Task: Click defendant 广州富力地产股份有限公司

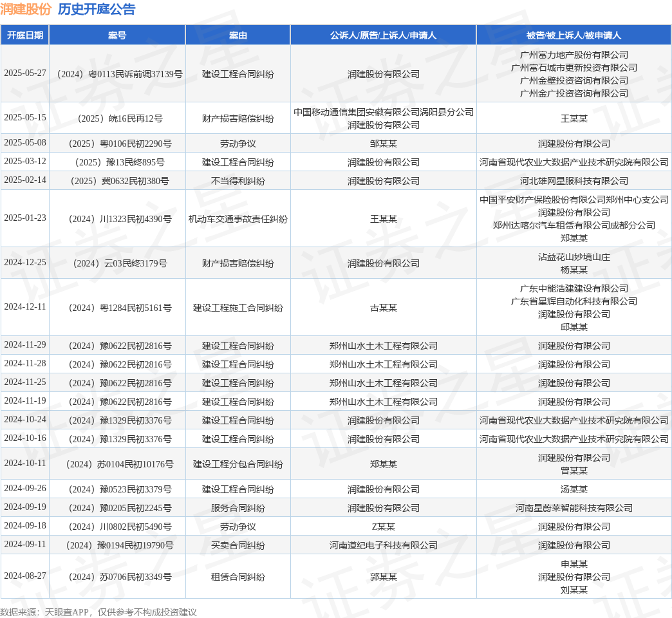Action: (574, 55)
